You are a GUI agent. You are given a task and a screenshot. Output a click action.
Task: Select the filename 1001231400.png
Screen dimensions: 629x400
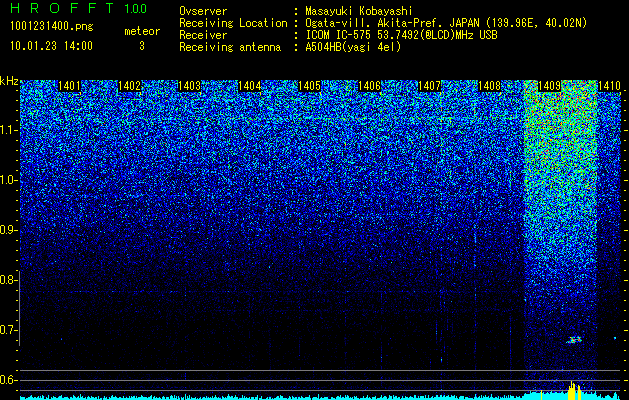[52, 27]
